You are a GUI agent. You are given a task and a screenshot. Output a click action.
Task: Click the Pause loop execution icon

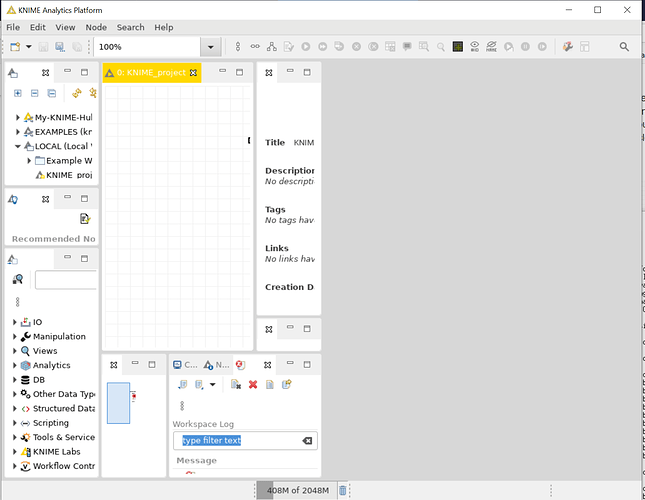pos(525,46)
